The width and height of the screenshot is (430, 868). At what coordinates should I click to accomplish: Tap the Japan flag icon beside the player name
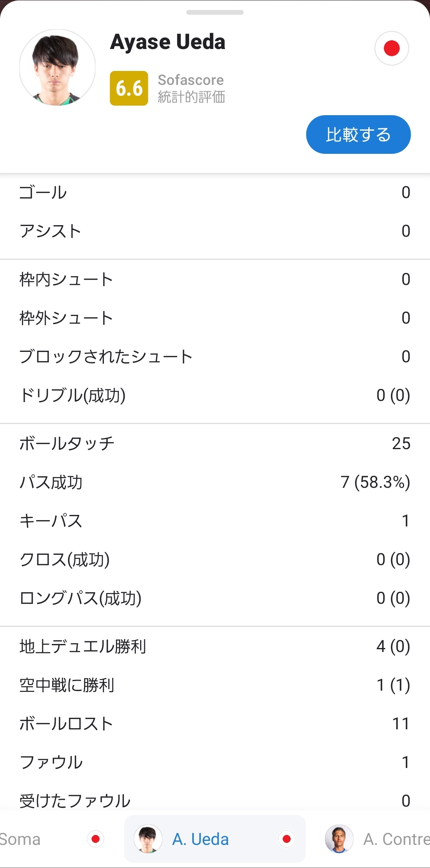392,48
